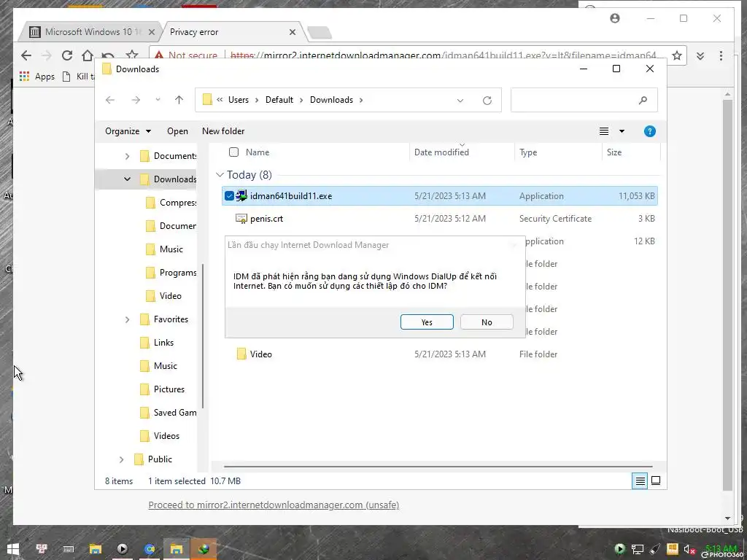747x560 pixels.
Task: Sort files by Size column
Action: (614, 152)
